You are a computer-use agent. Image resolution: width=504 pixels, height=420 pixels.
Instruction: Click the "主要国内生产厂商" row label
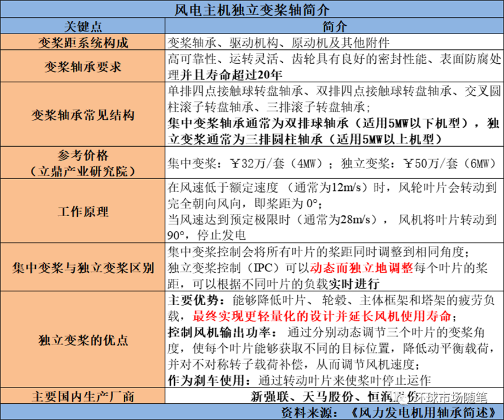point(83,395)
